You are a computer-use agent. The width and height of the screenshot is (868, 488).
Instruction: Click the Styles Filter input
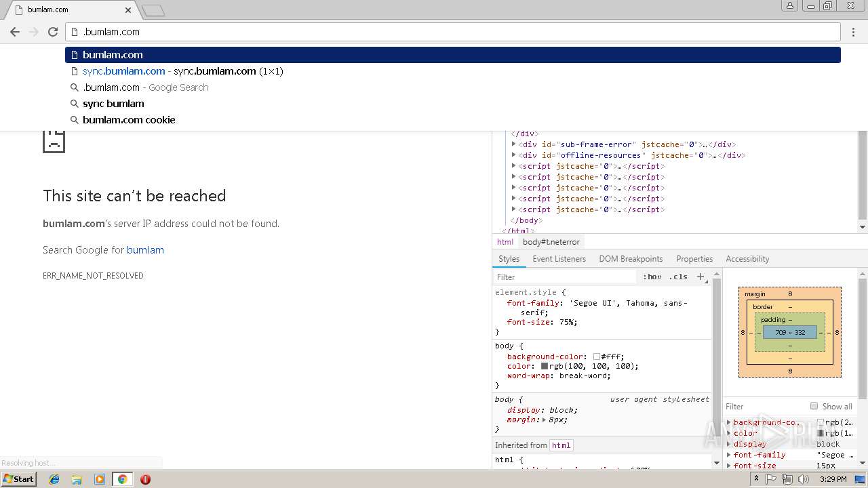(566, 277)
